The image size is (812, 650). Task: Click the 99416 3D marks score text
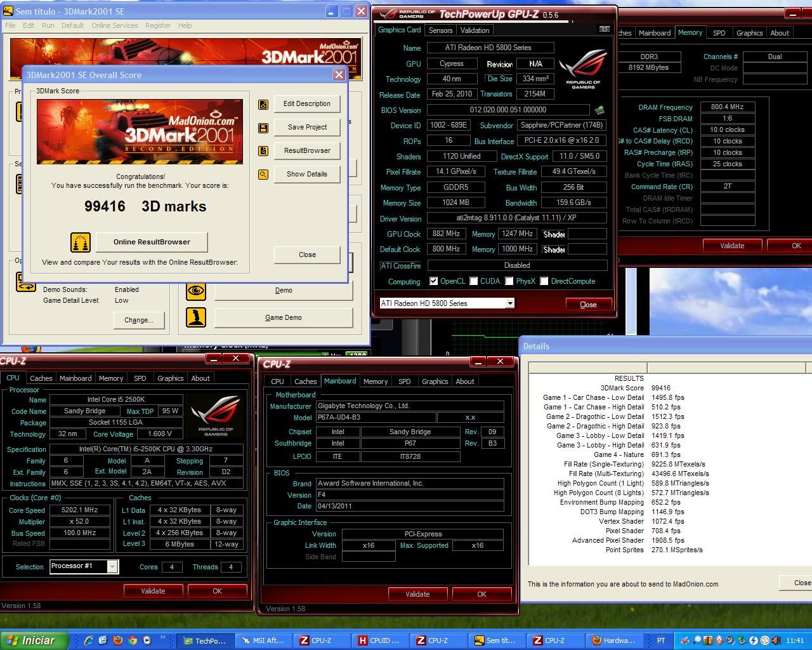coord(145,206)
